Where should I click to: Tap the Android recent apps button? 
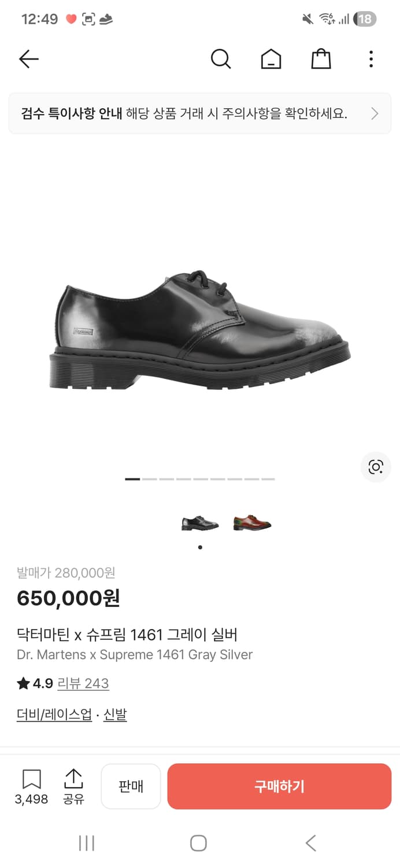[87, 843]
